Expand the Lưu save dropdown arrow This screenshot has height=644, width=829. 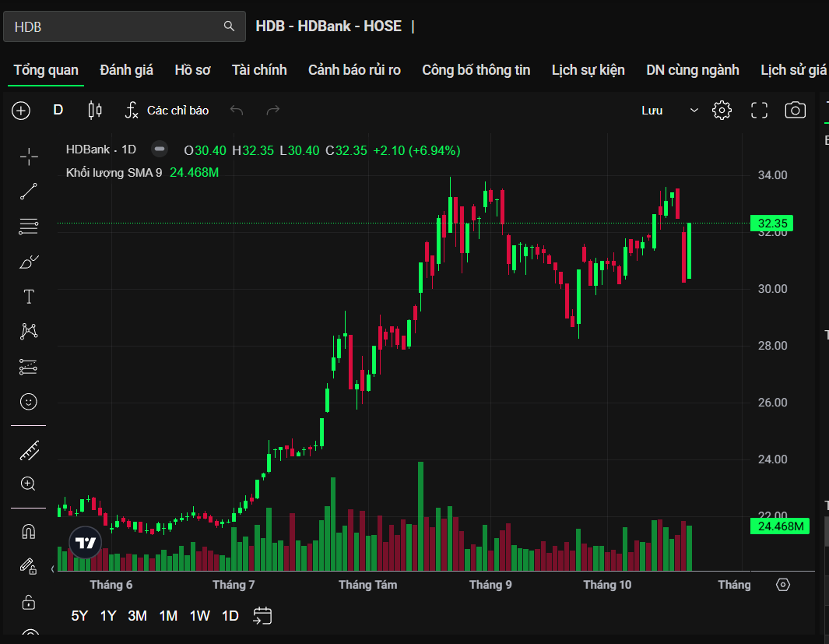[x=694, y=111]
